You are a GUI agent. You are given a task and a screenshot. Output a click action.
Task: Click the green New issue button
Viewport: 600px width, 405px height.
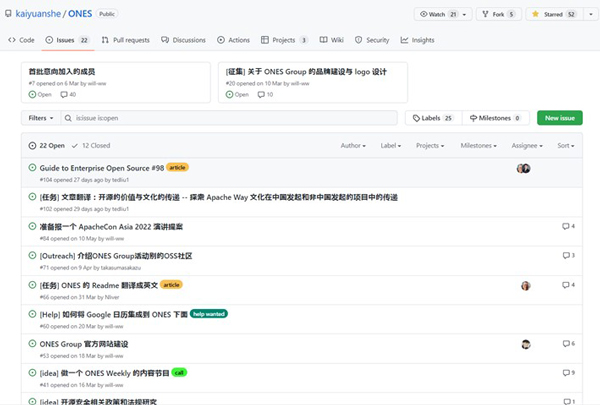tap(560, 118)
